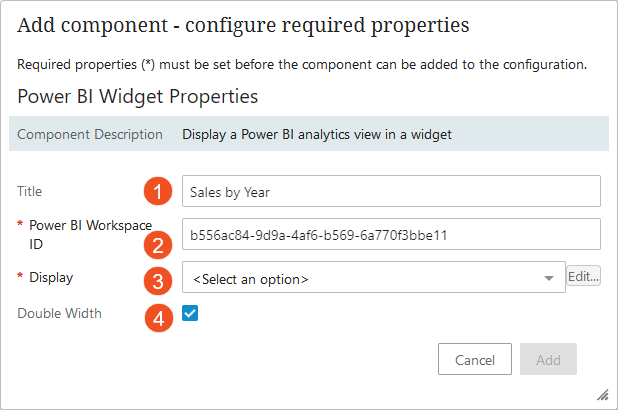
Task: Toggle the Double Width checkbox
Action: pos(190,314)
